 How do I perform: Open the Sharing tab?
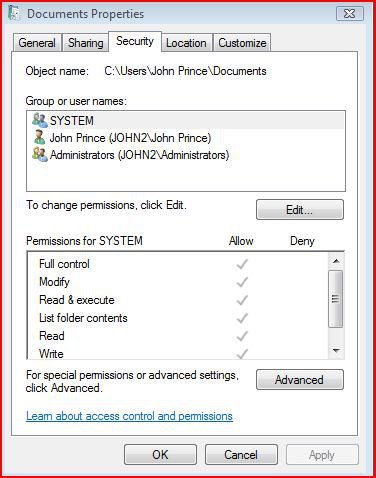coord(85,43)
